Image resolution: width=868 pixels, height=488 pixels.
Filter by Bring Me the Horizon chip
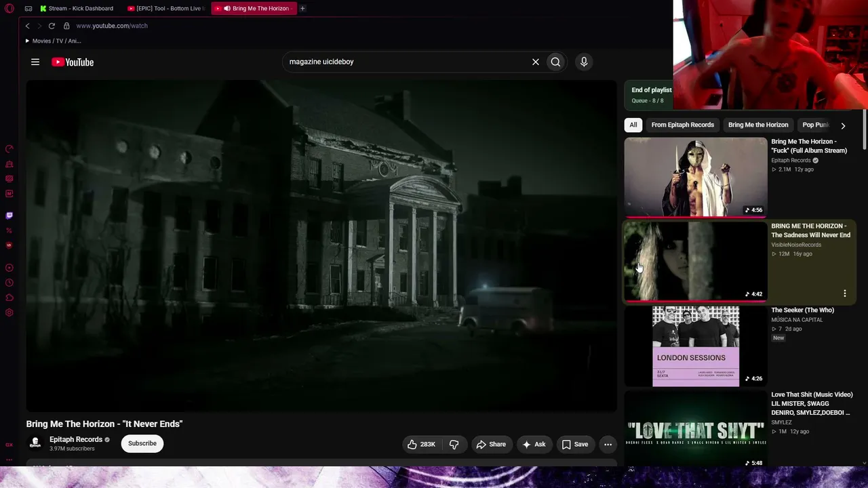(758, 125)
